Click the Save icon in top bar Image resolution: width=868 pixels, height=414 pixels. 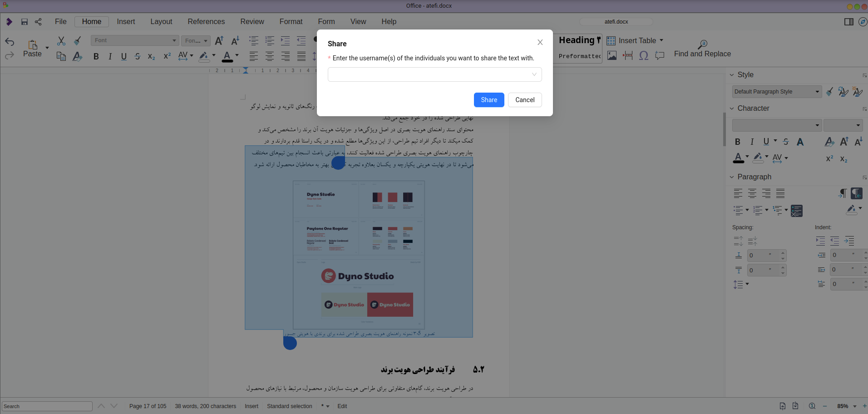[x=25, y=22]
